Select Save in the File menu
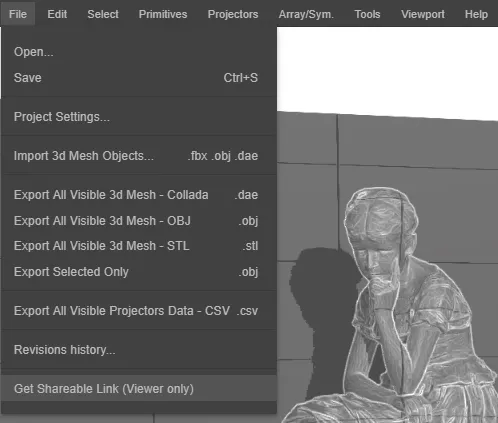Image resolution: width=498 pixels, height=423 pixels. click(139, 78)
